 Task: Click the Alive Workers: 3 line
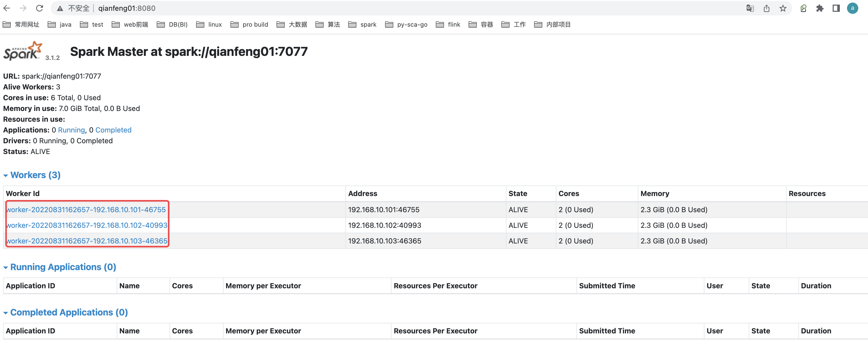pos(32,87)
